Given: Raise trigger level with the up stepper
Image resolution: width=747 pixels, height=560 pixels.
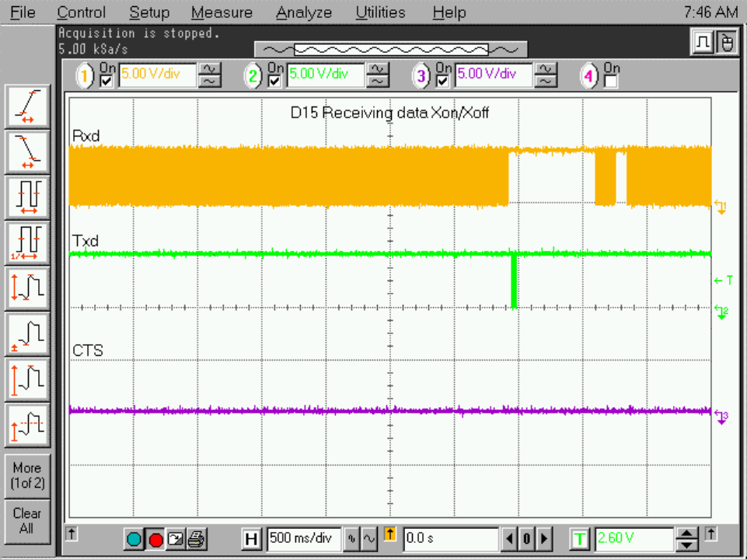Looking at the screenshot, I should point(686,534).
